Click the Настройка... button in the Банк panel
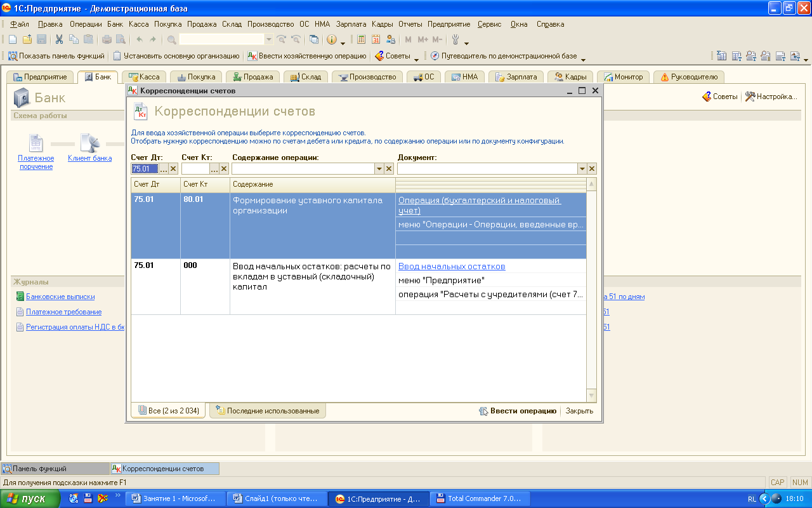 pyautogui.click(x=771, y=97)
